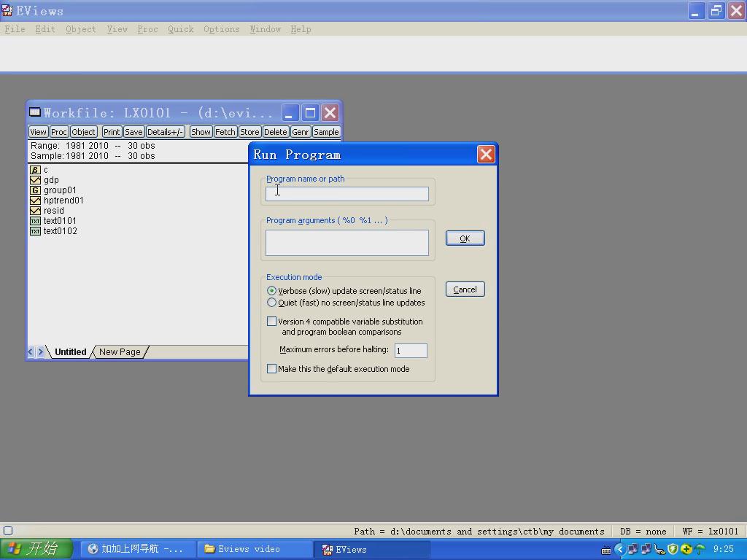Viewport: 747px width, 560px height.
Task: Maximize the Workfile LX0101 window
Action: tap(310, 113)
